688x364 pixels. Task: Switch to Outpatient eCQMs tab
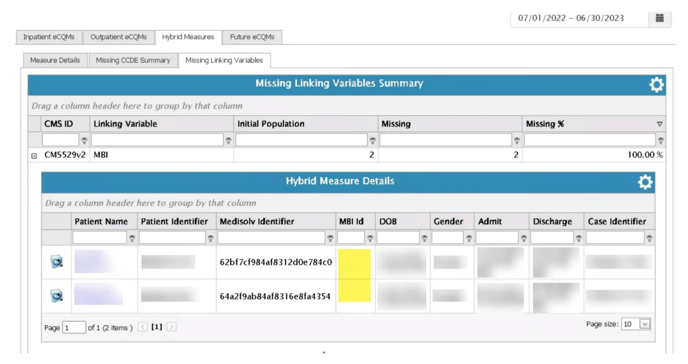coord(118,37)
